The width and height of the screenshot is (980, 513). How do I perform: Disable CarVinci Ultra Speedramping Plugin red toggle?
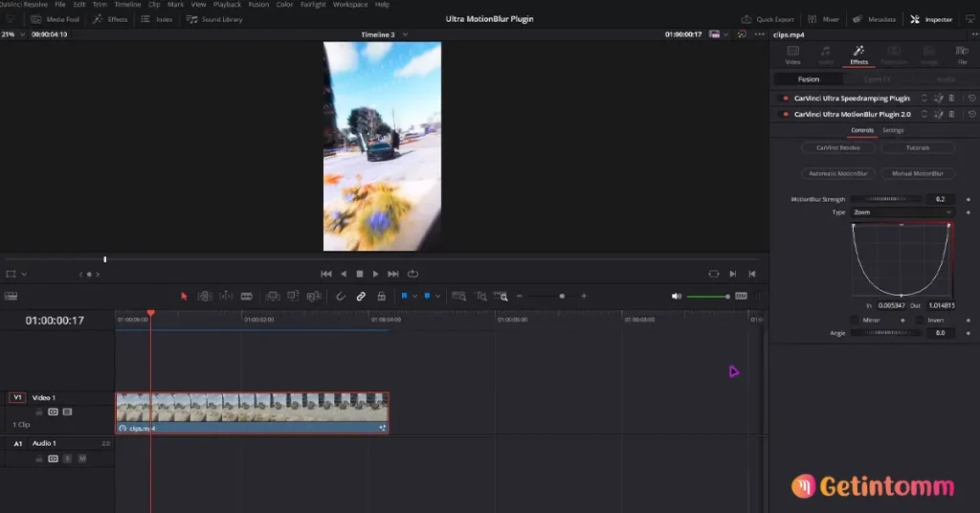[x=786, y=98]
